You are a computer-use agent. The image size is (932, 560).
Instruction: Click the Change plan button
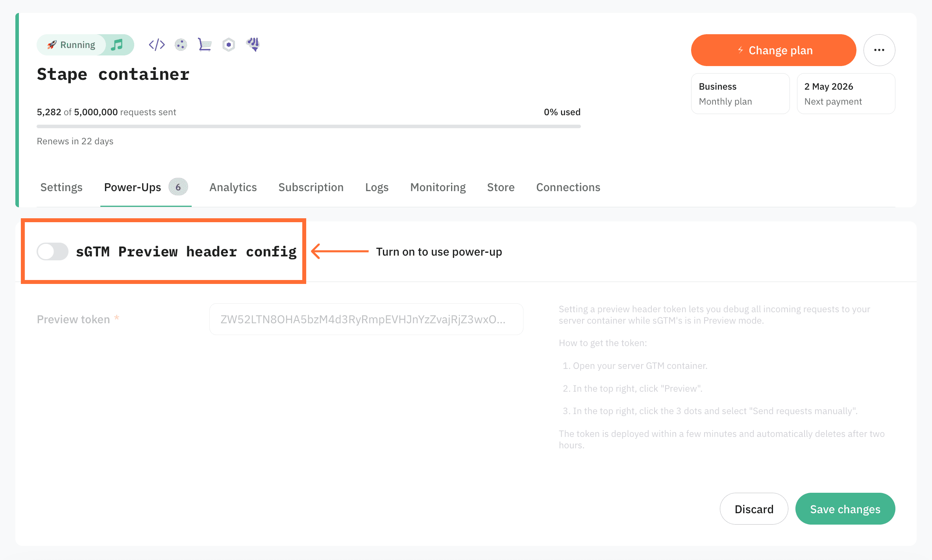[x=773, y=50]
